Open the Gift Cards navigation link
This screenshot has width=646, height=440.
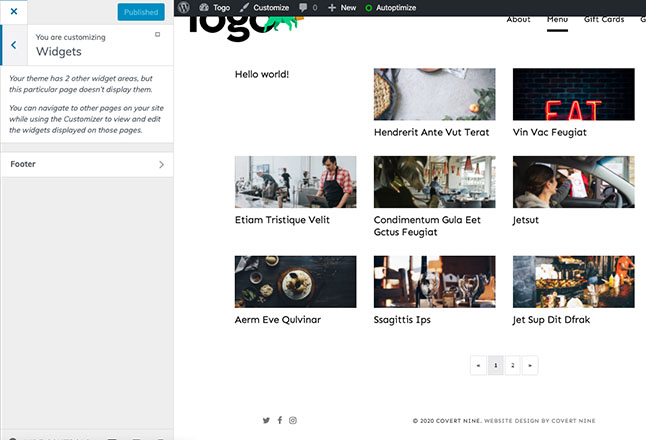tap(604, 19)
